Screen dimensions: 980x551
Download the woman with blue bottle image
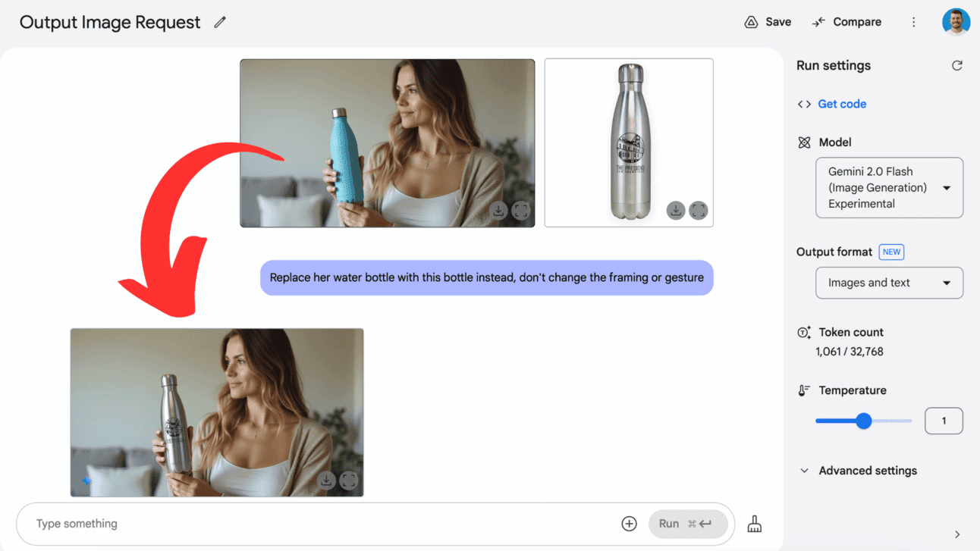498,211
